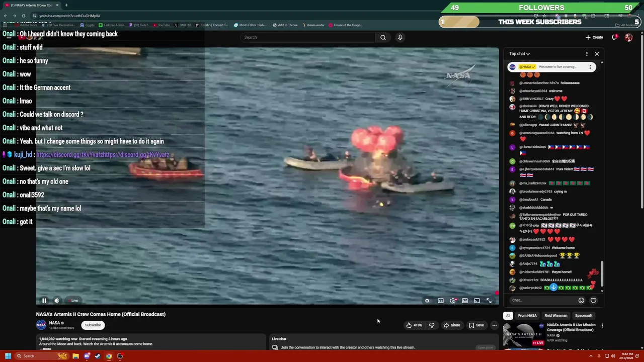The image size is (644, 362).
Task: Send a heart reaction in chat
Action: pyautogui.click(x=593, y=300)
